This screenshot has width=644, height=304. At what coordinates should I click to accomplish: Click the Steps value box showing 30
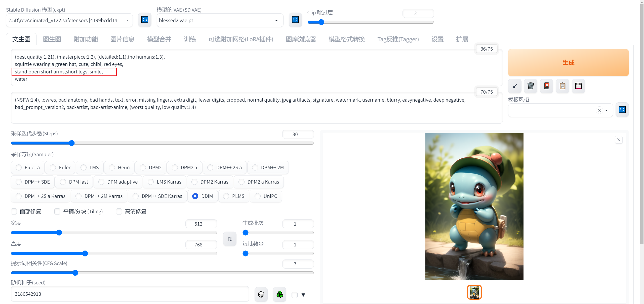pyautogui.click(x=298, y=134)
